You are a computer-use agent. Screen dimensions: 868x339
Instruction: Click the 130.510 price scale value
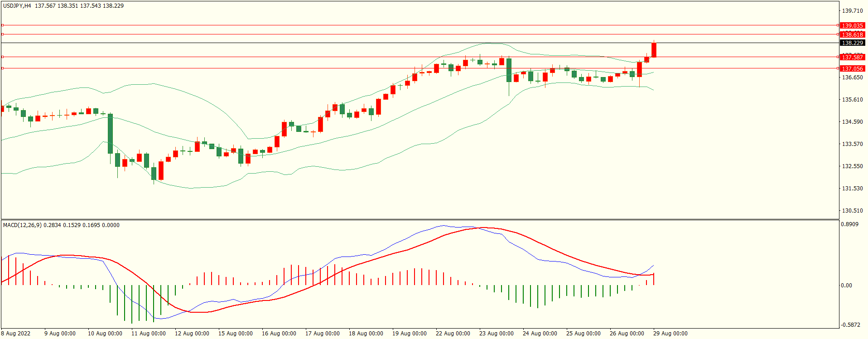[x=852, y=210]
